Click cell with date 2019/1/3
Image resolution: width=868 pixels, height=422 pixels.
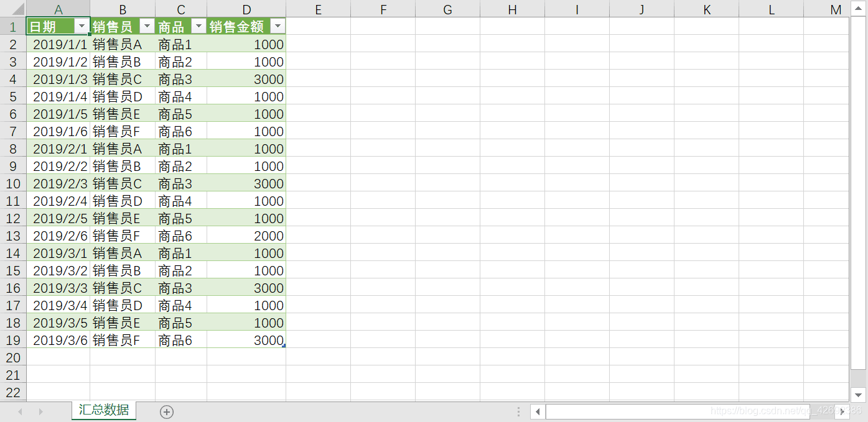click(58, 79)
